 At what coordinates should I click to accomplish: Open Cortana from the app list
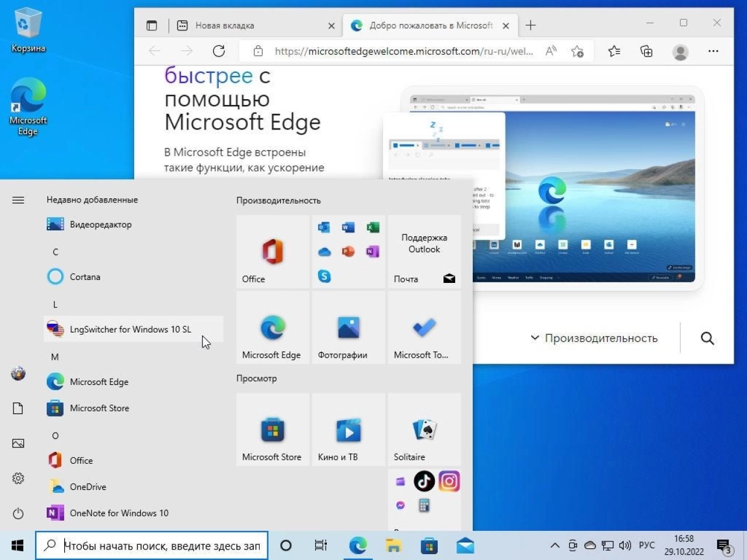click(133, 277)
